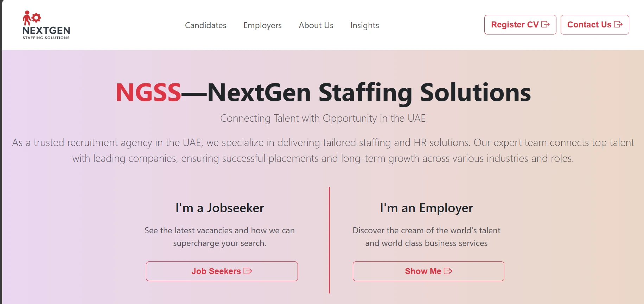Click the exit-arrow icon beside Job Seekers
The image size is (644, 304).
(248, 271)
